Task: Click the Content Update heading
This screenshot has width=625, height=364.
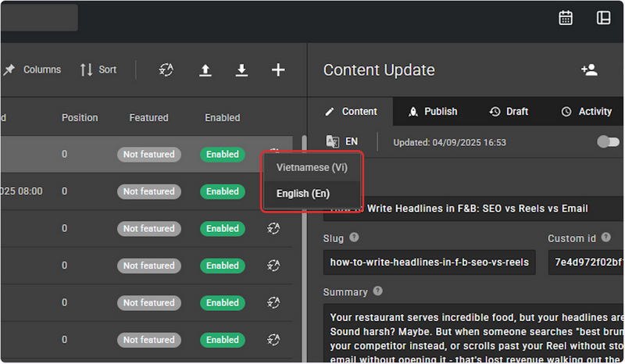Action: coord(379,70)
